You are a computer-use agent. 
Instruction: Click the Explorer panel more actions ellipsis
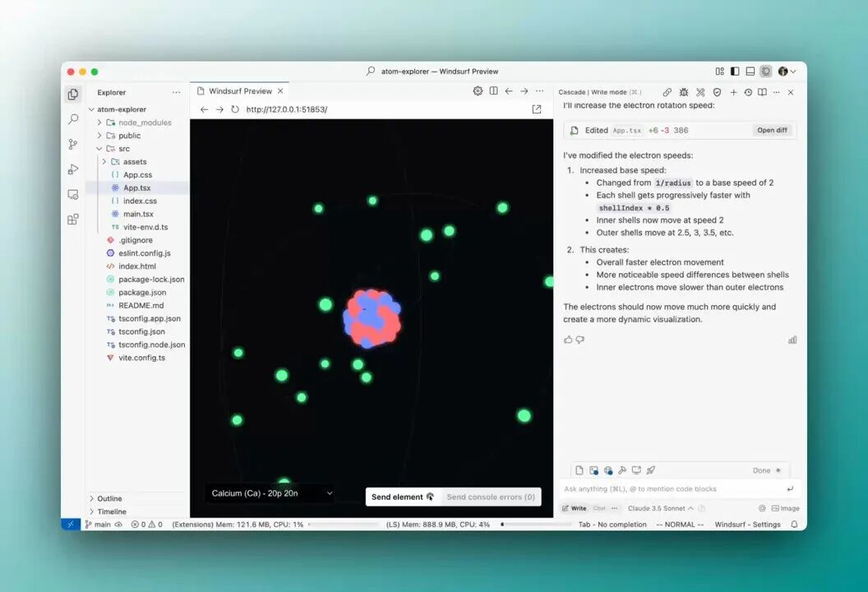point(176,92)
